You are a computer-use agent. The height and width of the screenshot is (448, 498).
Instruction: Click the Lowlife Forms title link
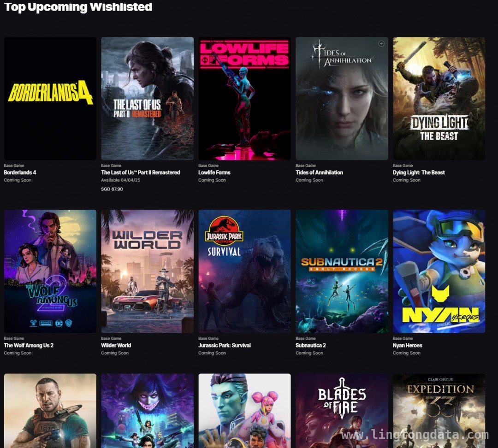pos(214,172)
